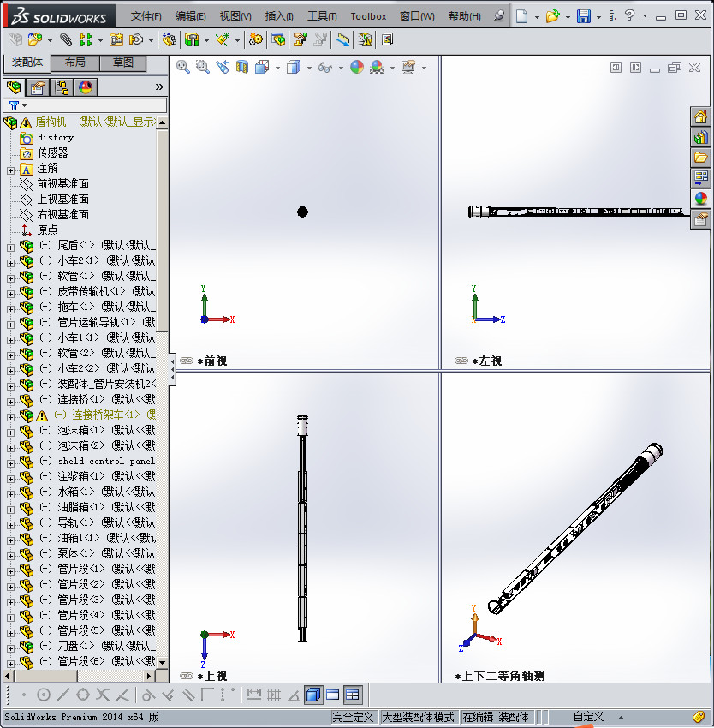
Task: Toggle link views chain icon in 前视 viewport
Action: (187, 361)
